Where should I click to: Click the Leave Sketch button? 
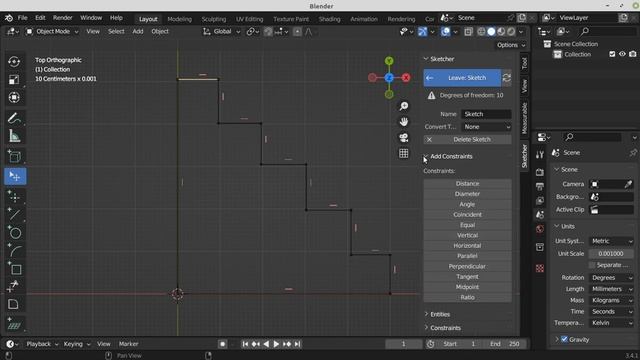(x=462, y=78)
